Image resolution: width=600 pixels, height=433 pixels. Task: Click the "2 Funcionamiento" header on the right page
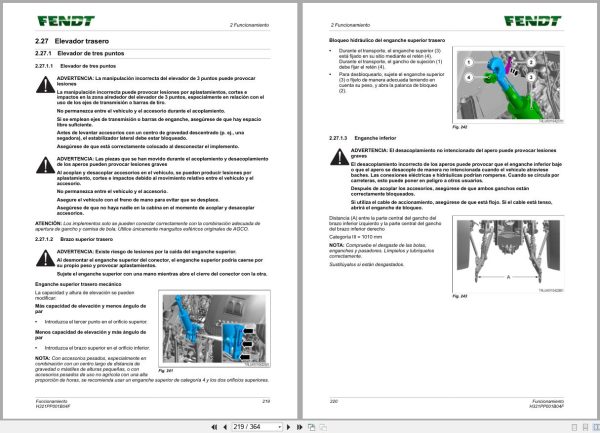point(350,25)
